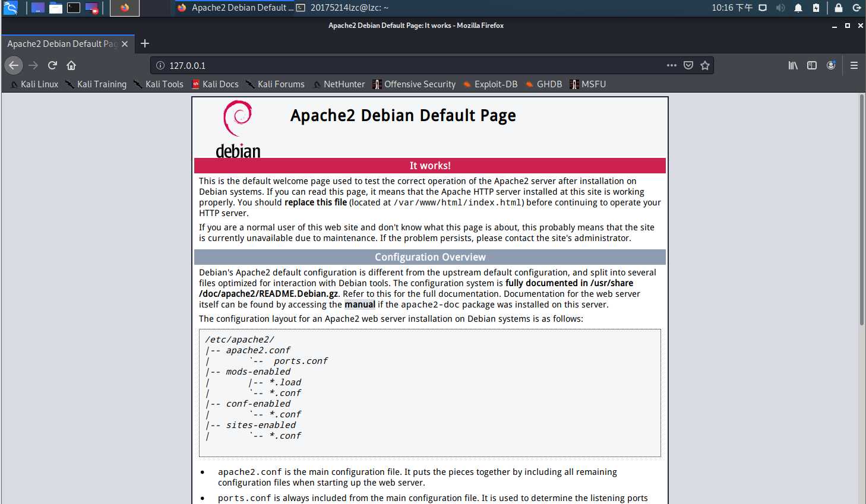Open the Firefox library icon

pos(793,65)
